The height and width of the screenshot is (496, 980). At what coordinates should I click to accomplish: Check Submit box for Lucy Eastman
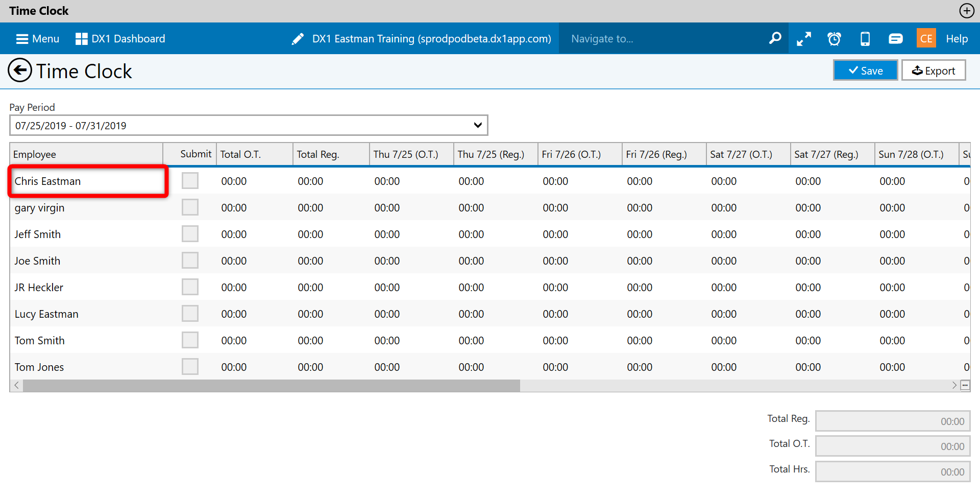[190, 313]
